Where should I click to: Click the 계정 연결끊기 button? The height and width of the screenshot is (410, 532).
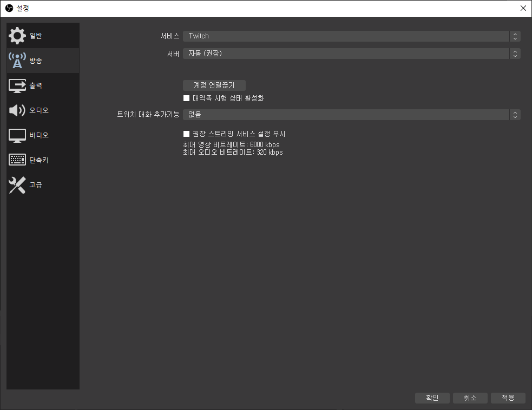point(214,85)
